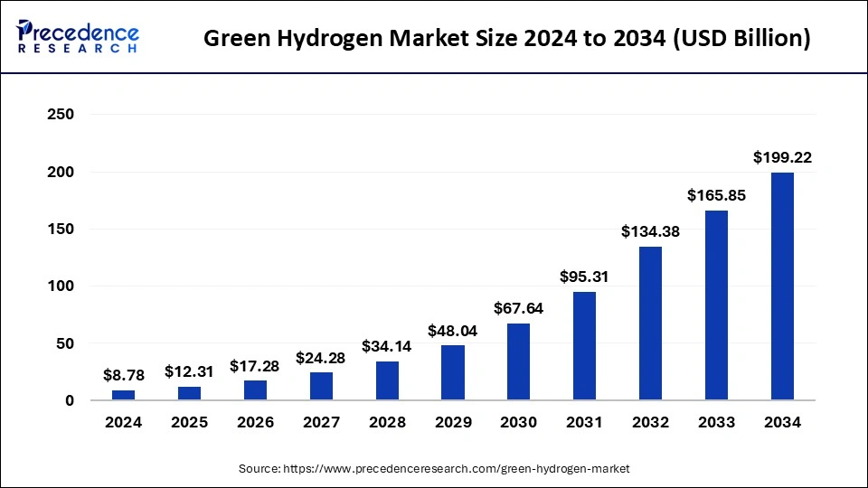Click the 2026 x-axis label
Screen dimensions: 868x488
tap(255, 422)
